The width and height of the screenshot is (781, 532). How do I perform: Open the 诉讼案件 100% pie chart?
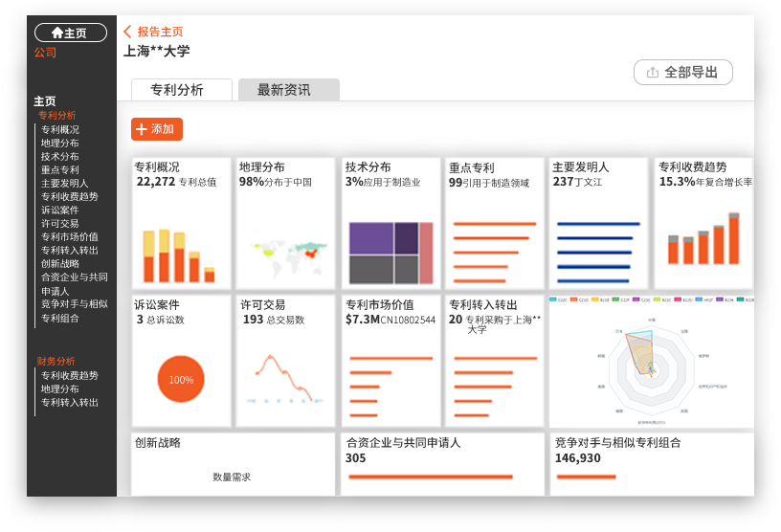click(181, 379)
